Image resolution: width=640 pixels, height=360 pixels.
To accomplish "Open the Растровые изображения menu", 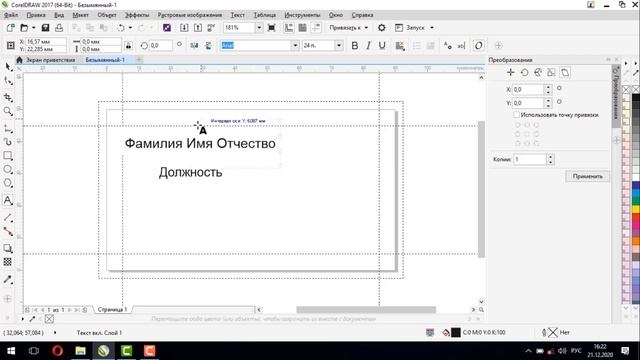I will (x=190, y=15).
